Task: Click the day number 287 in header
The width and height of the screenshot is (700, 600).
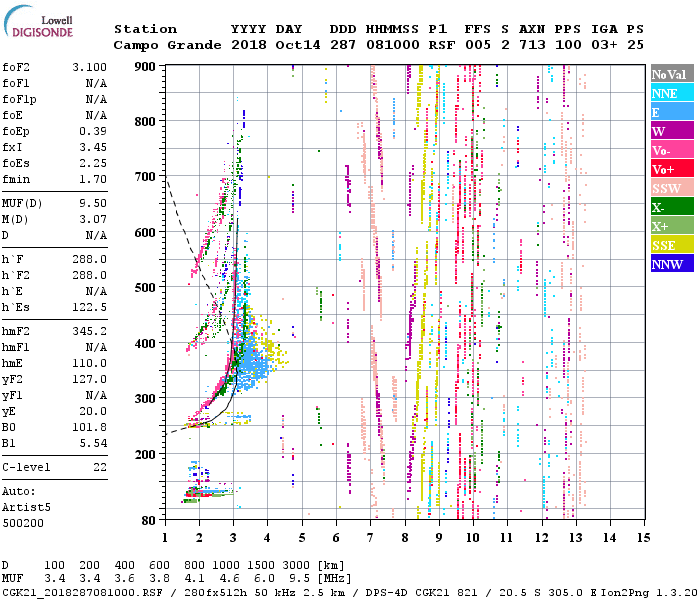Action: tap(343, 45)
